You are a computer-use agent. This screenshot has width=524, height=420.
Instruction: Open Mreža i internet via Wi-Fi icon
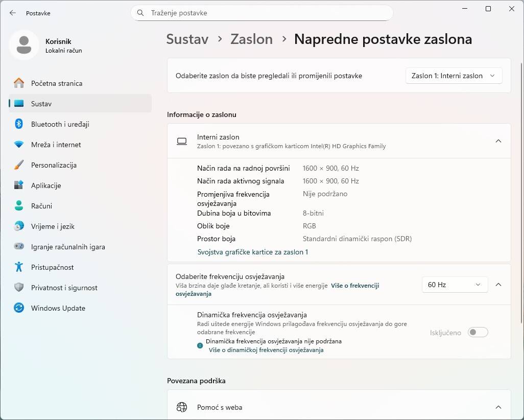pyautogui.click(x=19, y=145)
